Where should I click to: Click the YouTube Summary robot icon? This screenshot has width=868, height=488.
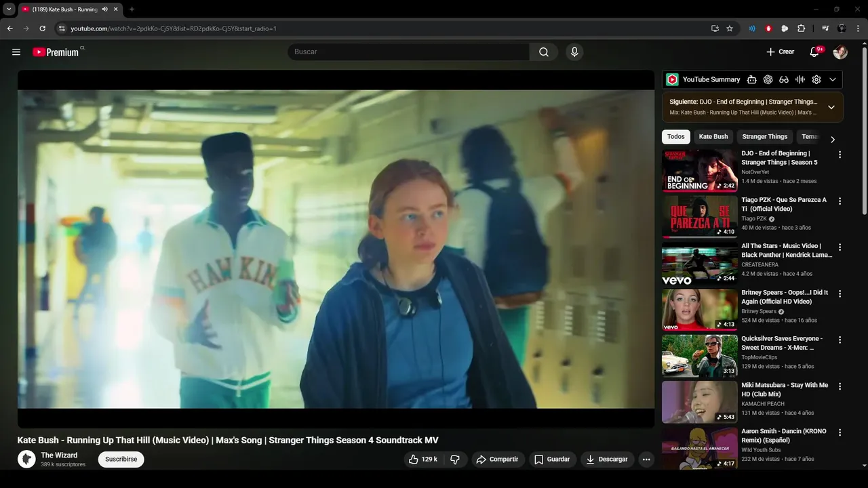[x=751, y=79]
